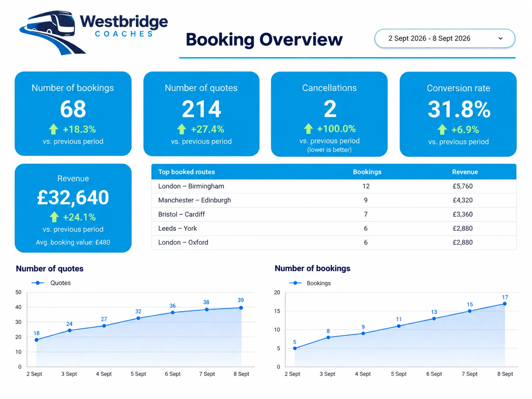Click the £4,320 revenue cell
532x399 pixels.
point(463,200)
